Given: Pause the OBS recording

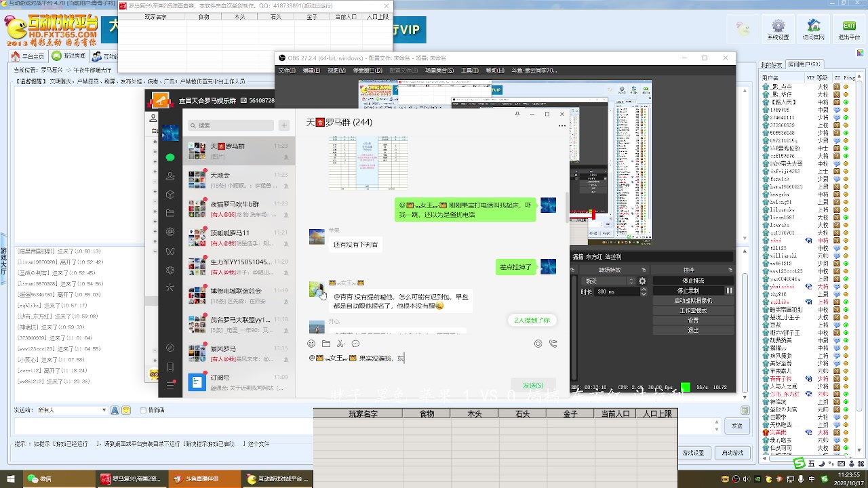Looking at the screenshot, I should [x=730, y=291].
